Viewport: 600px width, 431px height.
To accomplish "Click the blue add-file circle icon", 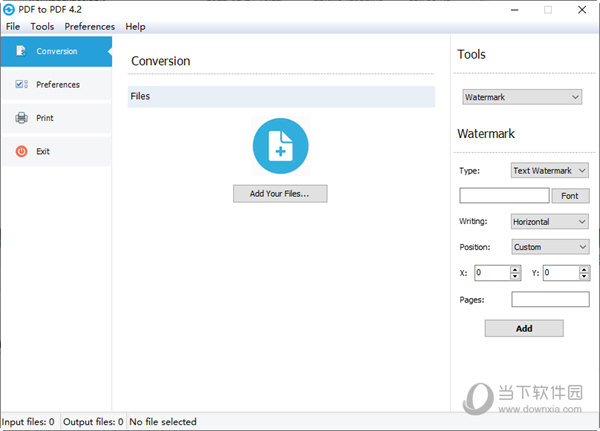I will tap(280, 146).
